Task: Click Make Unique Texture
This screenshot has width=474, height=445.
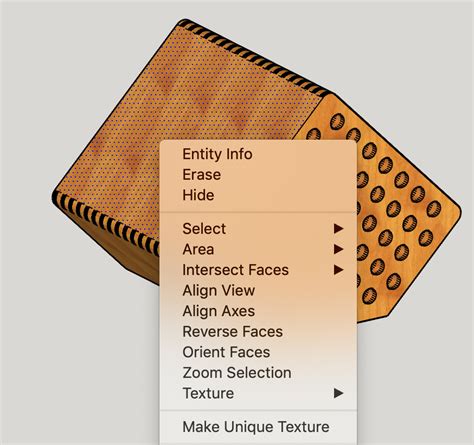Action: (x=256, y=427)
